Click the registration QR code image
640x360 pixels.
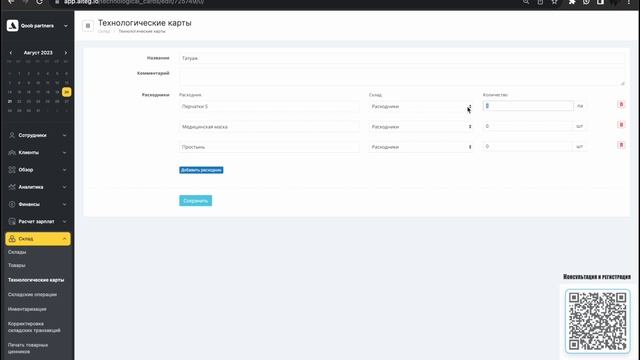tap(598, 321)
